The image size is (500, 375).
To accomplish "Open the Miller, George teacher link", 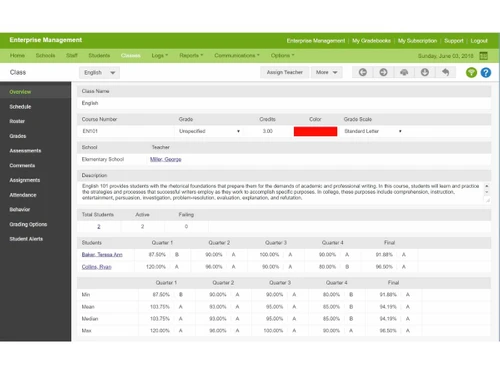I will 166,159.
